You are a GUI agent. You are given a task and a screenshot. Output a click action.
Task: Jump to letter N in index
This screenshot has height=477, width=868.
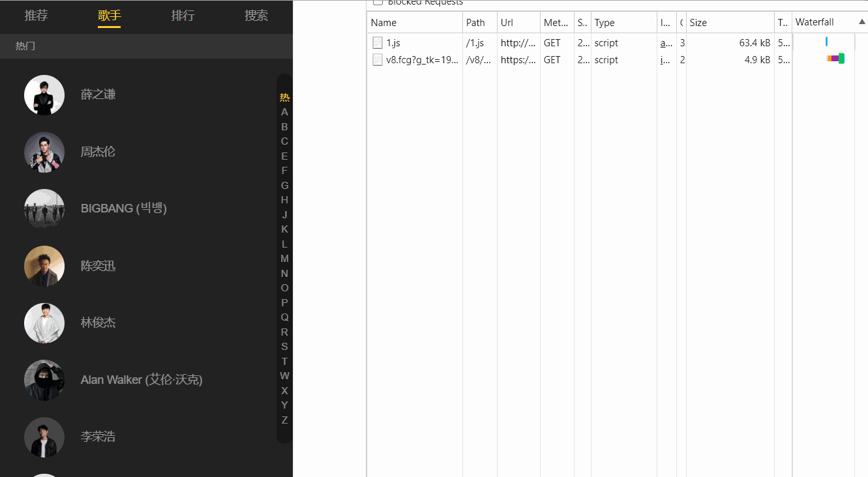pyautogui.click(x=284, y=274)
